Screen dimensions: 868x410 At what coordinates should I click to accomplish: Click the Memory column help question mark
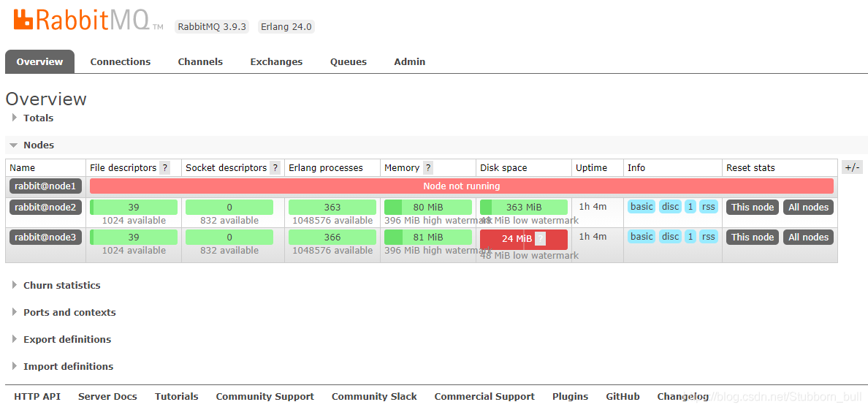[428, 168]
